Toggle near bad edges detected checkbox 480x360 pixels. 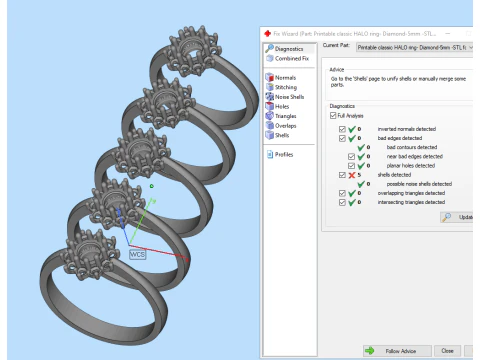tap(351, 156)
